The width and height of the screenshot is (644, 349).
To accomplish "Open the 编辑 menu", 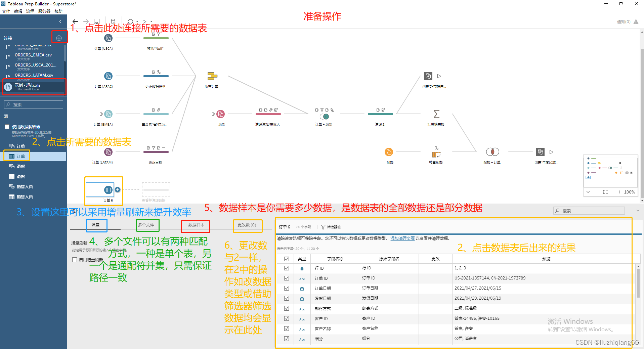I will (18, 11).
